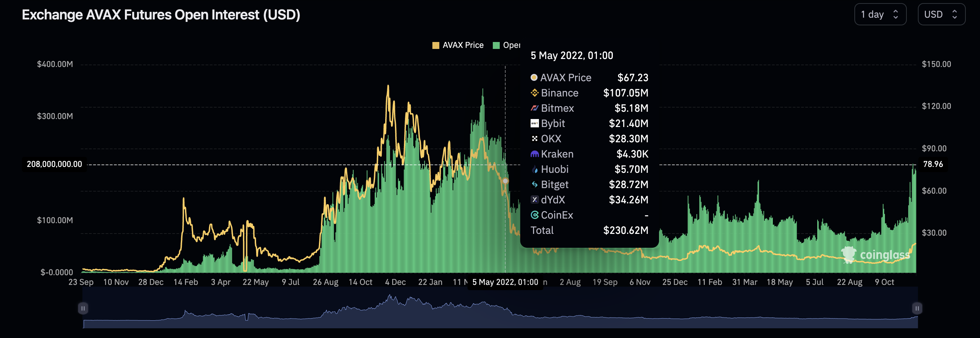Click the Bitget icon in tooltip

coord(534,185)
